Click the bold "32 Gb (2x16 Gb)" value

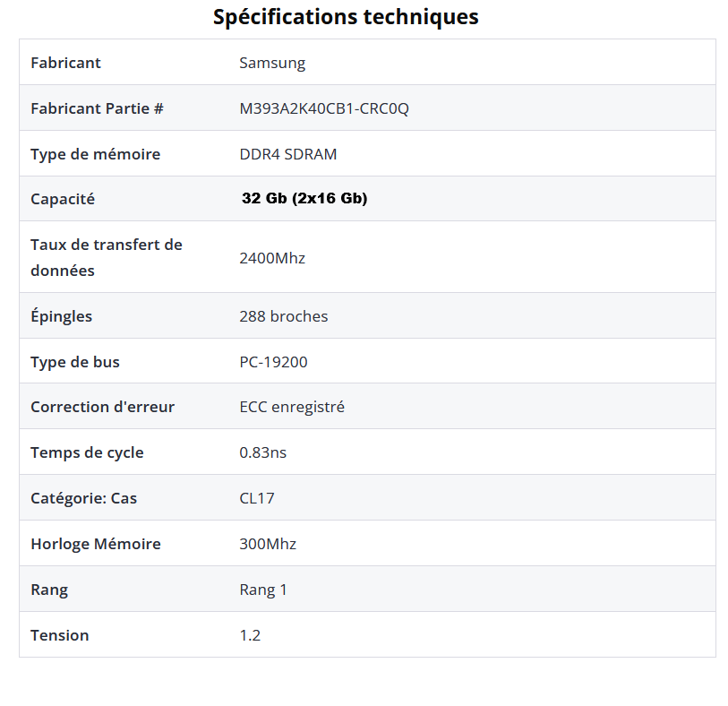pos(304,198)
